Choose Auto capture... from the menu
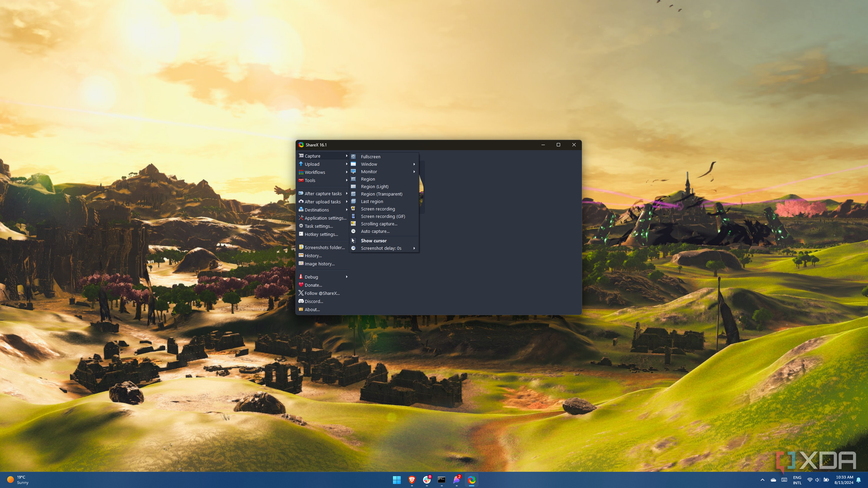Screen dimensions: 868x488 coord(384,231)
